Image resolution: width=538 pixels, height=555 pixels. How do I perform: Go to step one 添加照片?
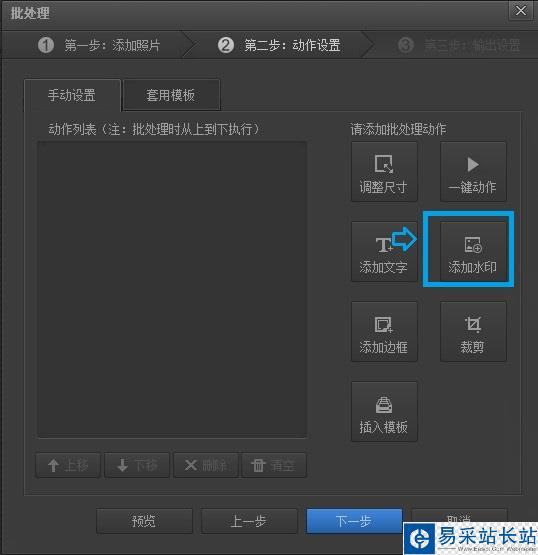(99, 45)
